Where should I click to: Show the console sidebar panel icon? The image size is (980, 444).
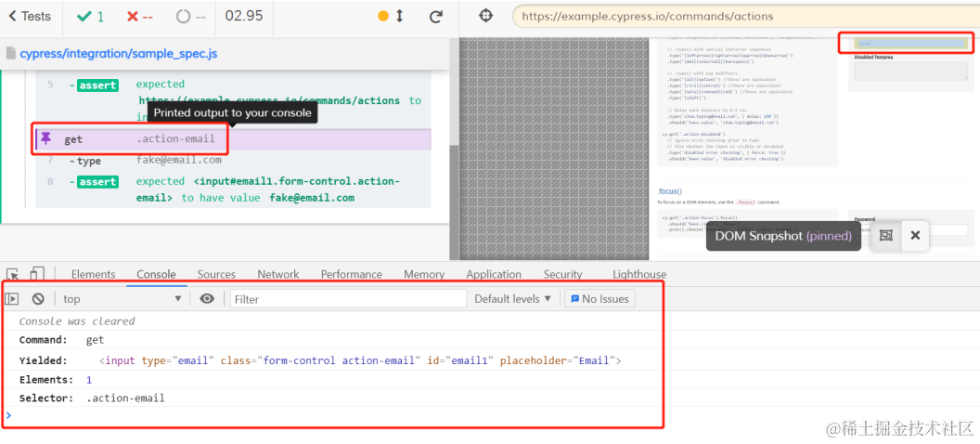(12, 299)
